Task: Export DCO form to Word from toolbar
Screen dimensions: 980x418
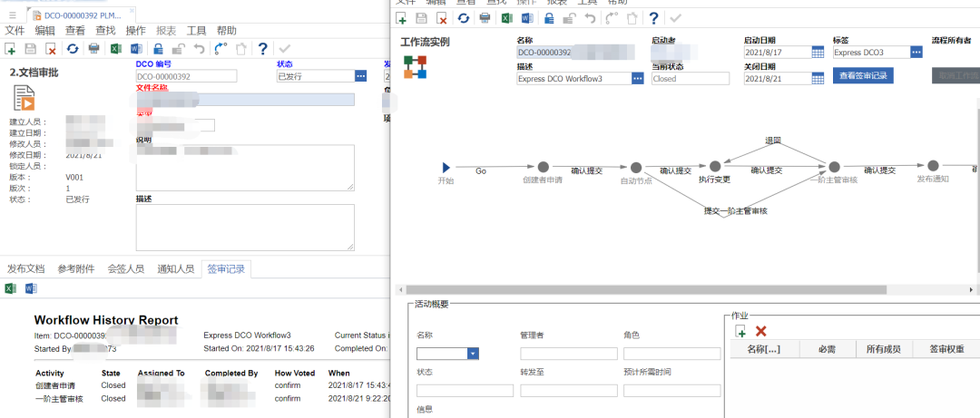Action: (136, 49)
